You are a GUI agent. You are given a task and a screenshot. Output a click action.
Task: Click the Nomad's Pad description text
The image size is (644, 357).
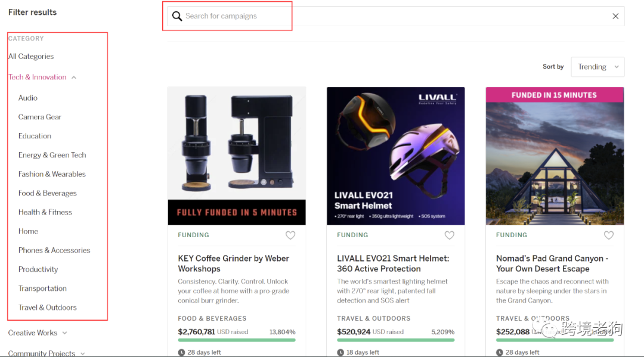pos(552,291)
